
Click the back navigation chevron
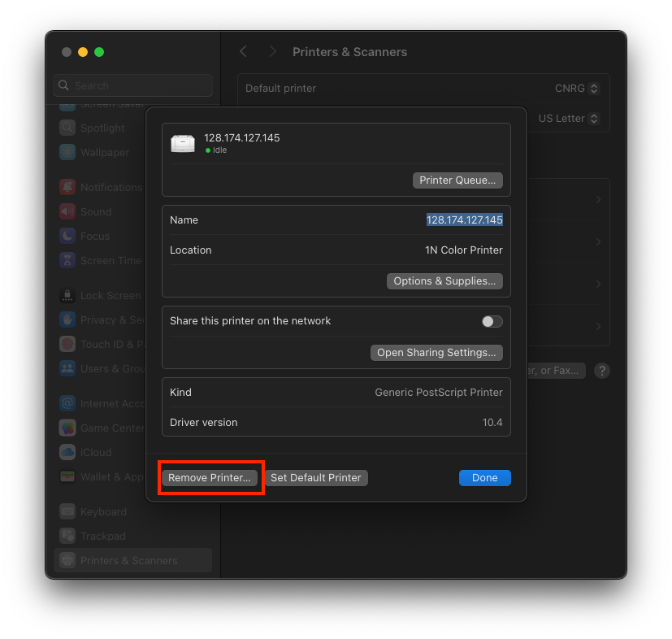click(243, 52)
